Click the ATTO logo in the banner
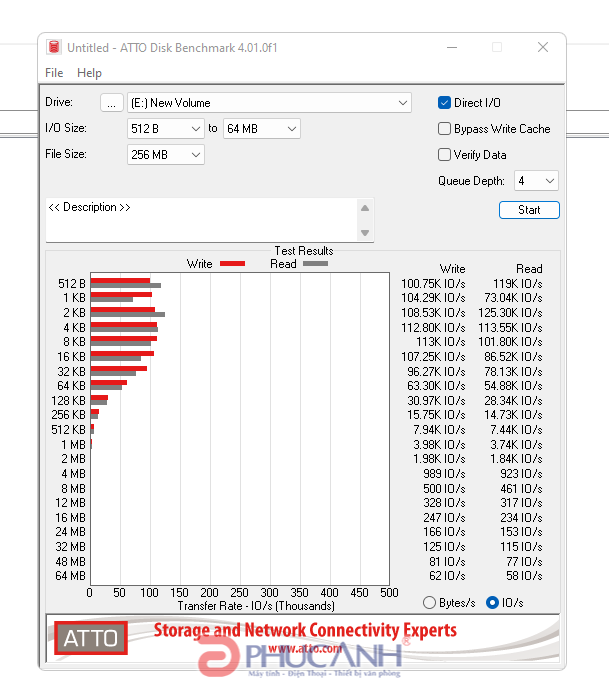The width and height of the screenshot is (609, 683). (91, 638)
